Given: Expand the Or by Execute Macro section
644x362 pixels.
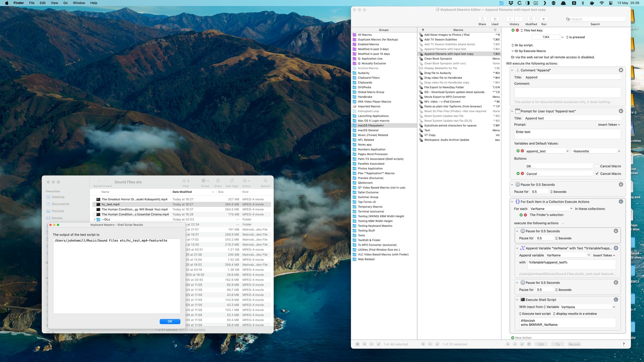Looking at the screenshot, I should (513, 51).
